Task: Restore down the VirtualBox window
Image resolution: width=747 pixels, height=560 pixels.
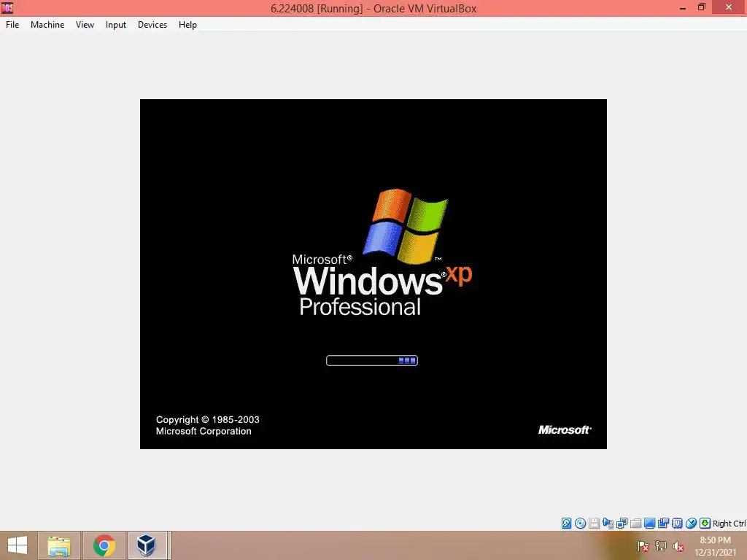Action: [x=701, y=7]
